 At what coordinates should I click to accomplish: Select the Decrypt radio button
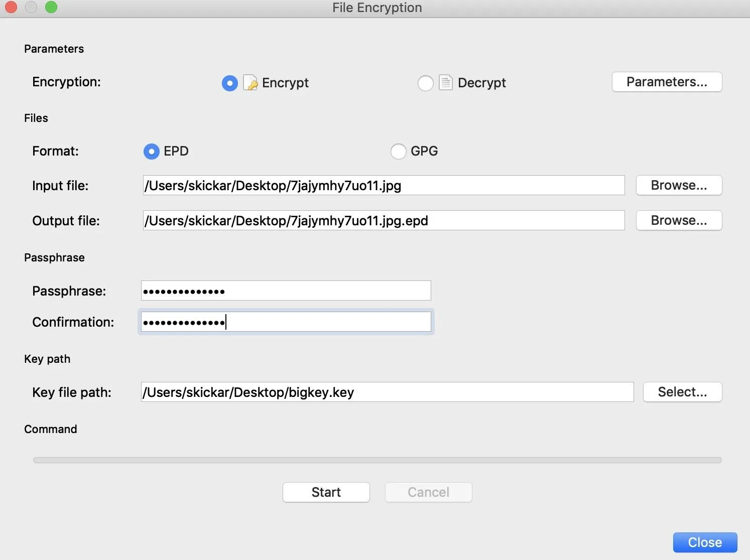[425, 83]
